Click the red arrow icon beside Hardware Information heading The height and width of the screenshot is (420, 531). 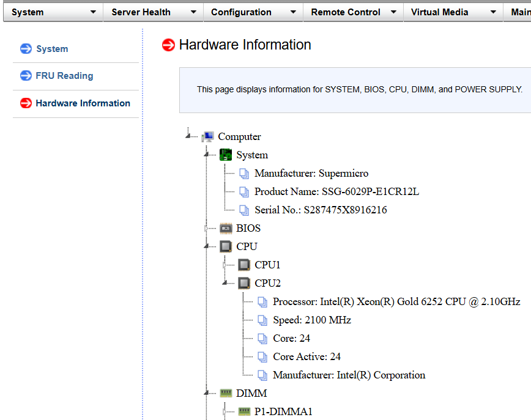point(168,45)
